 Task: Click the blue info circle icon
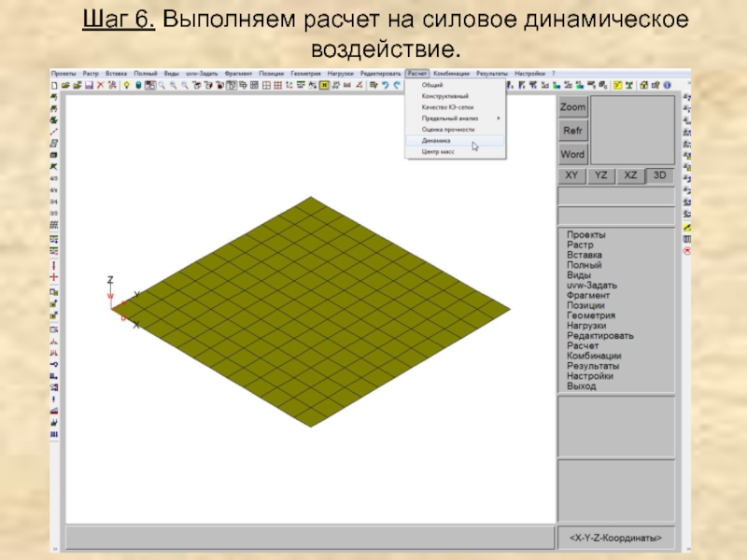click(138, 85)
